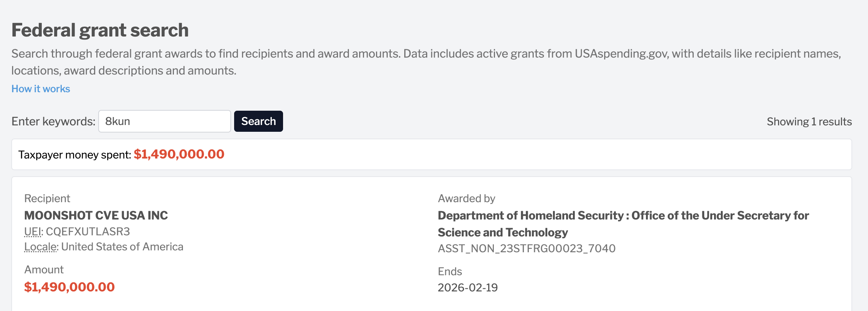The width and height of the screenshot is (868, 311).
Task: Click the Department of Homeland Security awarding agency text
Action: point(623,224)
